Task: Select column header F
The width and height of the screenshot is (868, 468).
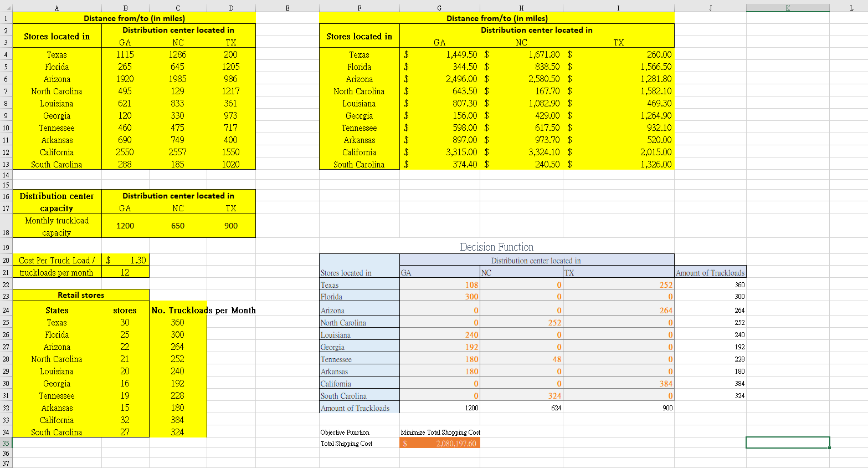Action: 359,8
